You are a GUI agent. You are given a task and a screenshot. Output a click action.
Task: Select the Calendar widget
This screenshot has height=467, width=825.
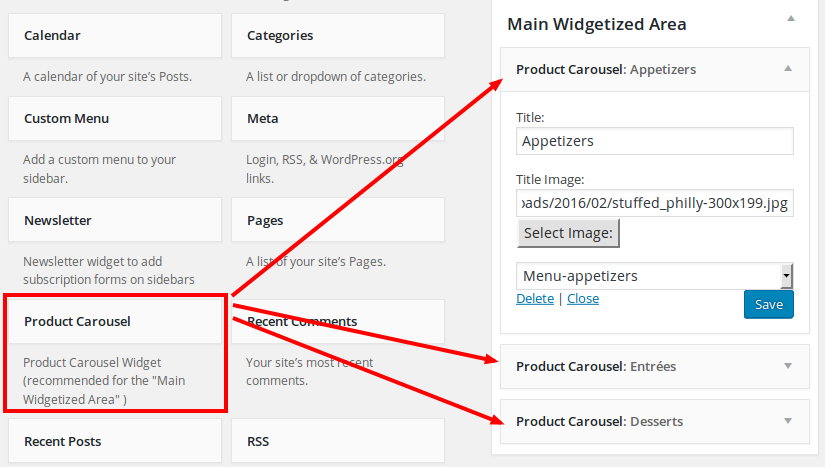(114, 36)
